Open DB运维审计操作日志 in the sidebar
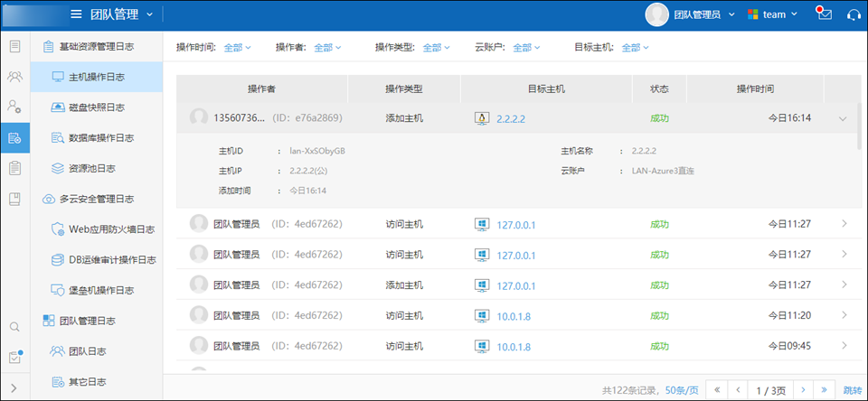Image resolution: width=868 pixels, height=401 pixels. (97, 259)
